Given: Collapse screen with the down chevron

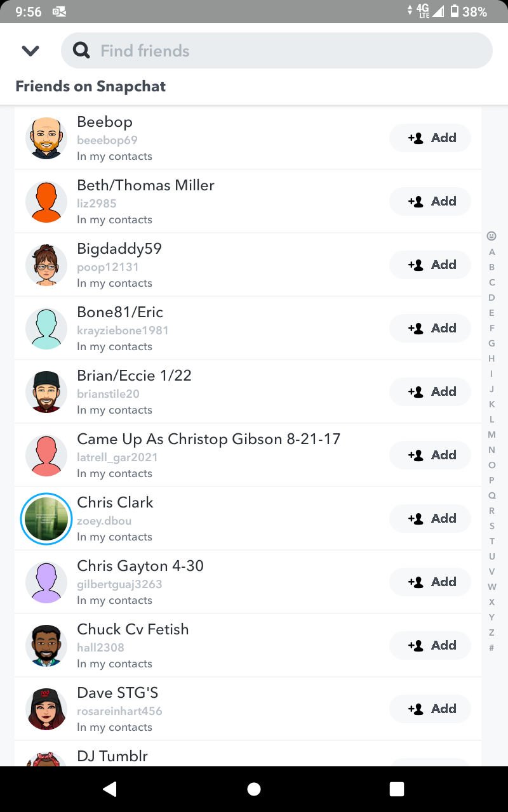Looking at the screenshot, I should pyautogui.click(x=30, y=51).
